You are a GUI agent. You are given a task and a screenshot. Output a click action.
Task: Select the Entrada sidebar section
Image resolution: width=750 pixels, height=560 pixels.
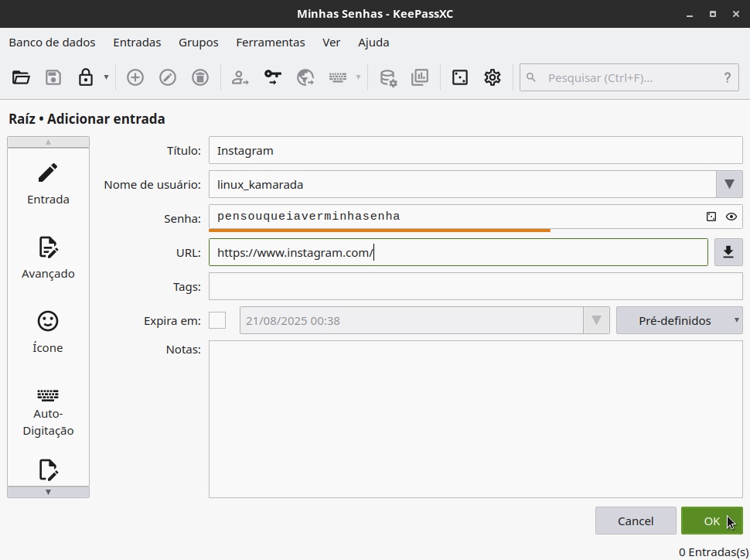pos(48,185)
